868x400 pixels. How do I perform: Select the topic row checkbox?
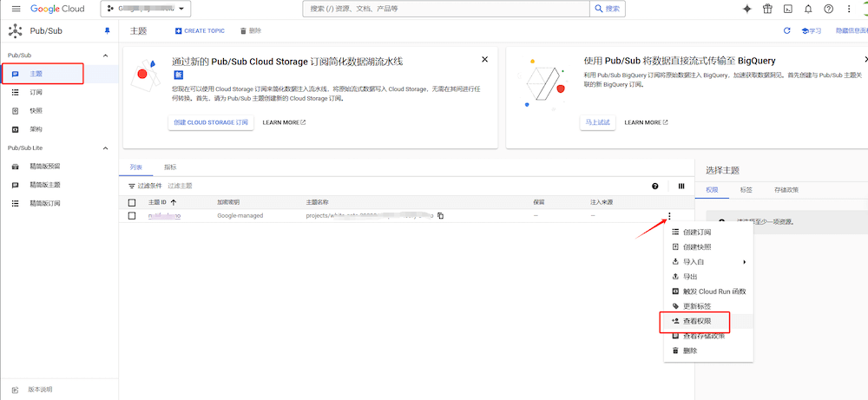[132, 215]
